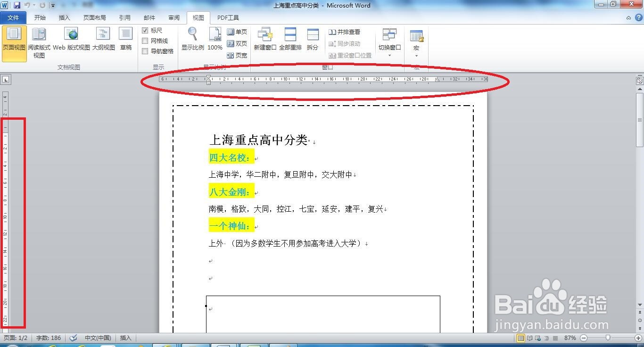This screenshot has height=347, width=644.
Task: Click the 插入 insert mode indicator
Action: click(x=126, y=338)
